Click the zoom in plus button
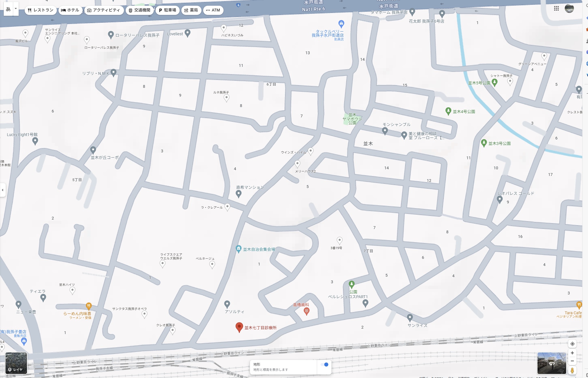The height and width of the screenshot is (378, 588). pyautogui.click(x=572, y=353)
